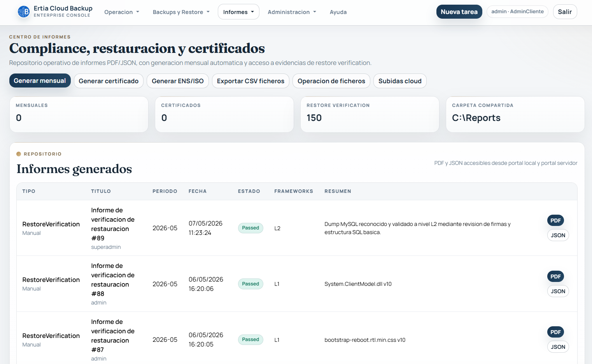The height and width of the screenshot is (364, 592).
Task: Click the Carpeta compartida C:\Reports card
Action: pyautogui.click(x=515, y=114)
